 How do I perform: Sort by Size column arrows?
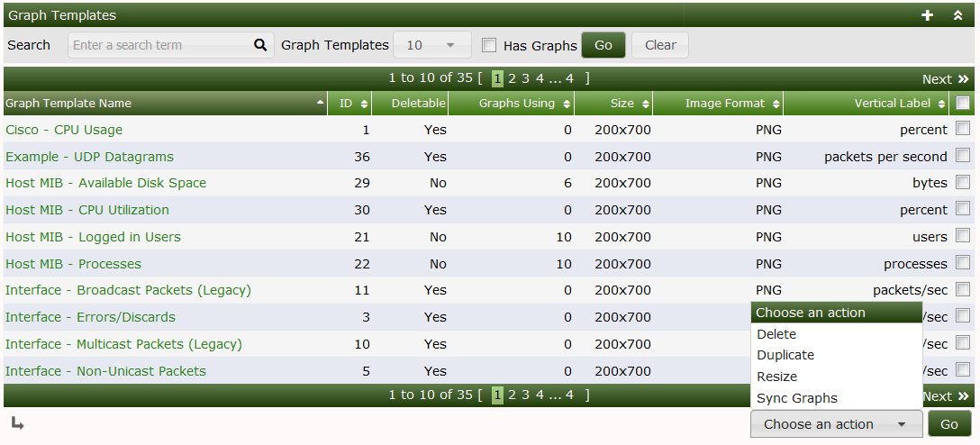coord(646,104)
